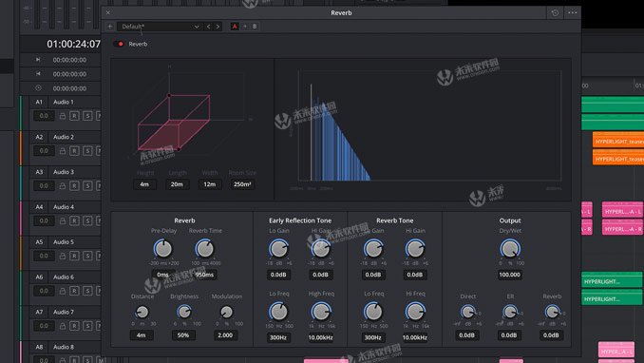The image size is (644, 363).
Task: Click the Room Size 250m³ field
Action: [x=242, y=184]
